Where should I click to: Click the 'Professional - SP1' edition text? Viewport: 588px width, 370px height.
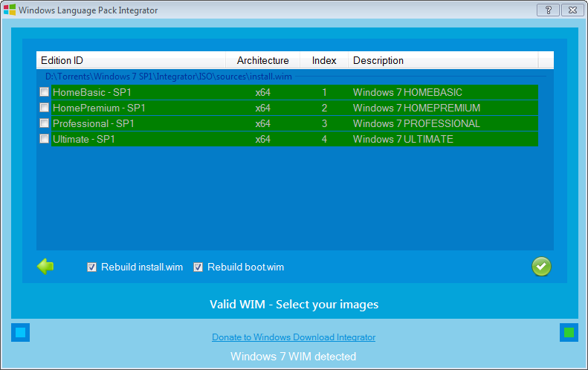94,124
